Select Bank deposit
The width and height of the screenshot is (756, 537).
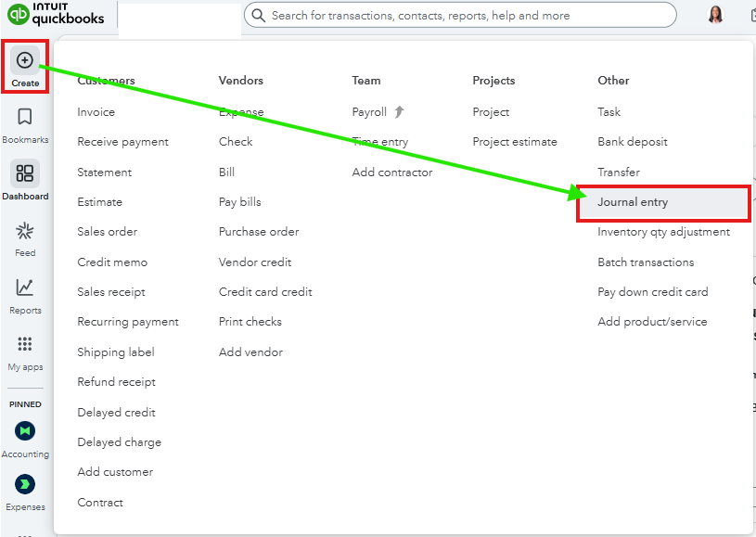point(633,142)
